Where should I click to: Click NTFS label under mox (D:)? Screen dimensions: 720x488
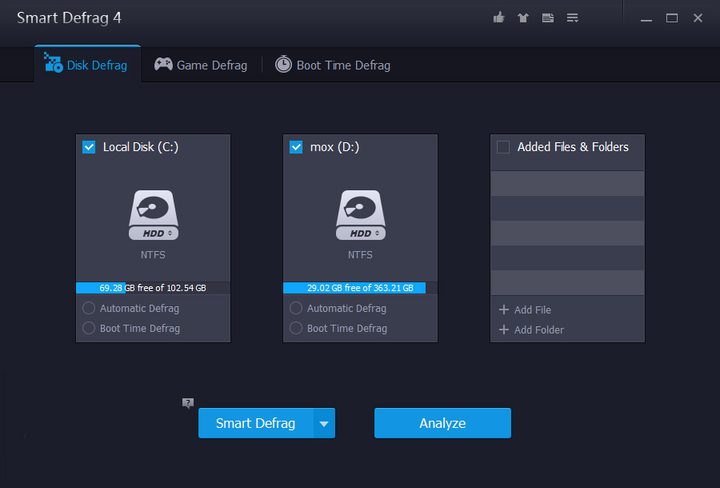[x=360, y=255]
